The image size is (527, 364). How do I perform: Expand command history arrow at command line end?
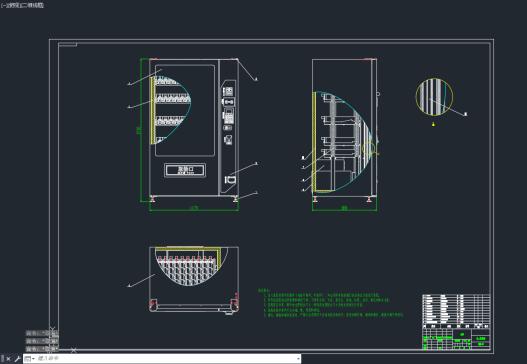[x=298, y=359]
